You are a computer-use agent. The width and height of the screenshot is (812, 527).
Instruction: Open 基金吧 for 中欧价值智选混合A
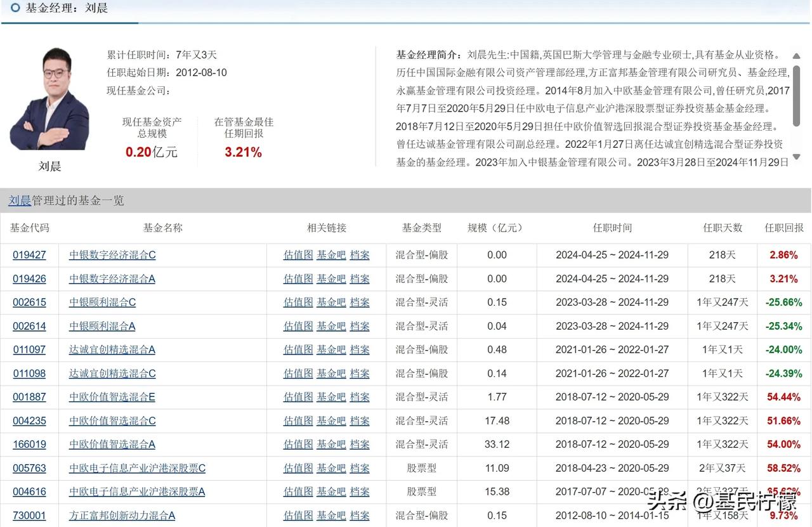click(x=331, y=445)
